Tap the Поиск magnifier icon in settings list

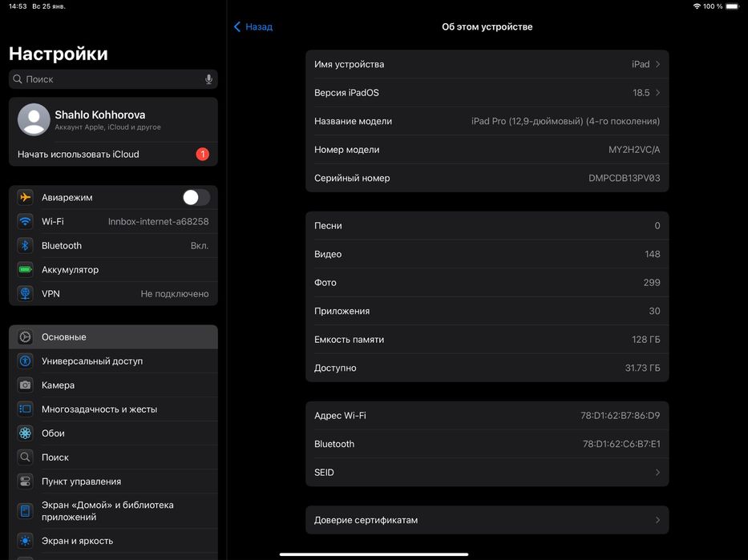(26, 457)
